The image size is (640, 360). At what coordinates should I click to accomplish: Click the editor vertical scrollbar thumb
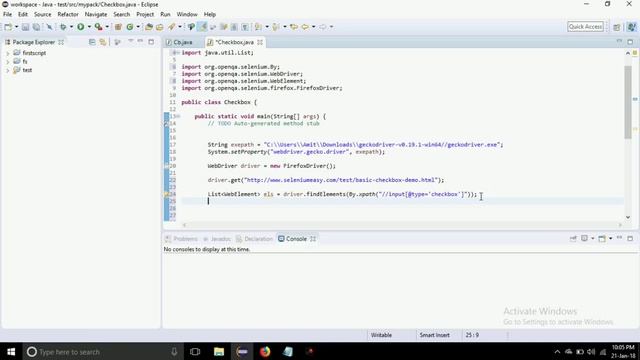[628, 102]
